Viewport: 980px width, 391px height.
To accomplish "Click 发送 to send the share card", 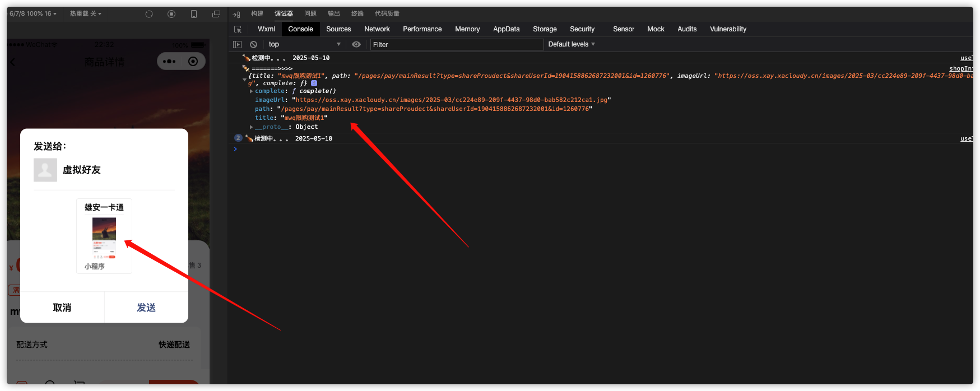I will click(146, 308).
